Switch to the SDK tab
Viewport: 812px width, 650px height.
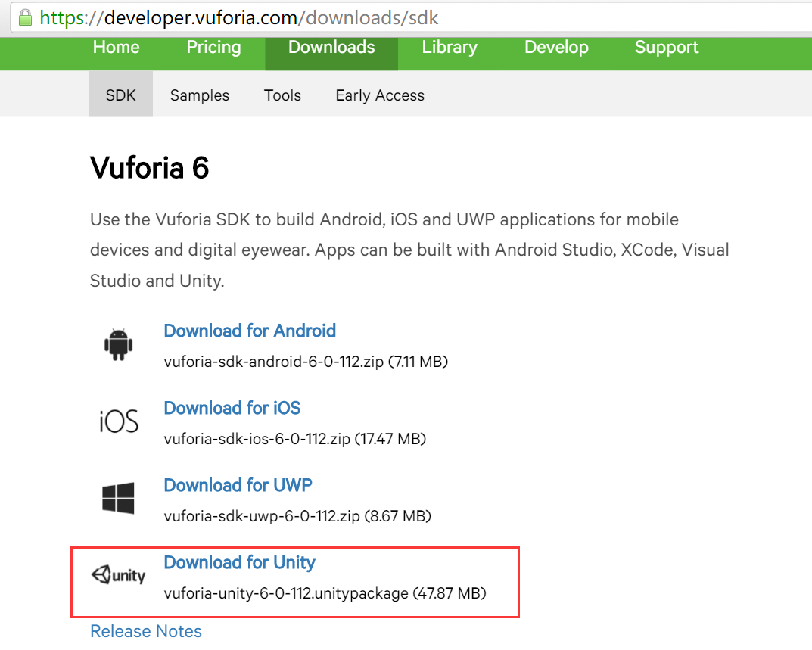coord(120,95)
